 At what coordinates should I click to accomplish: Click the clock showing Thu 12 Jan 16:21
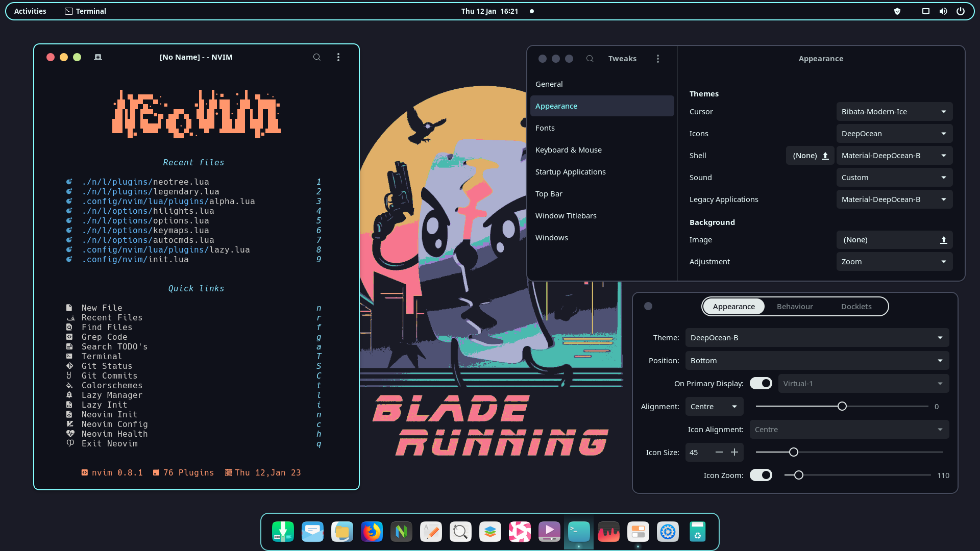click(x=489, y=11)
